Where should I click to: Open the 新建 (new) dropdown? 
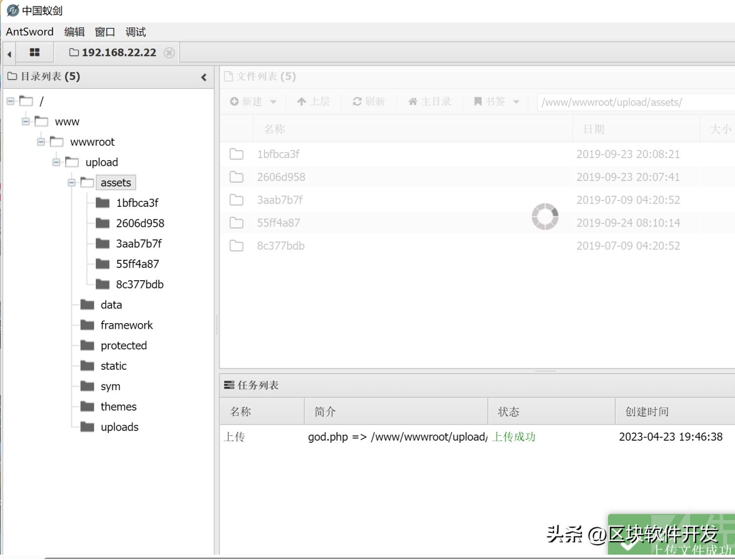point(253,101)
